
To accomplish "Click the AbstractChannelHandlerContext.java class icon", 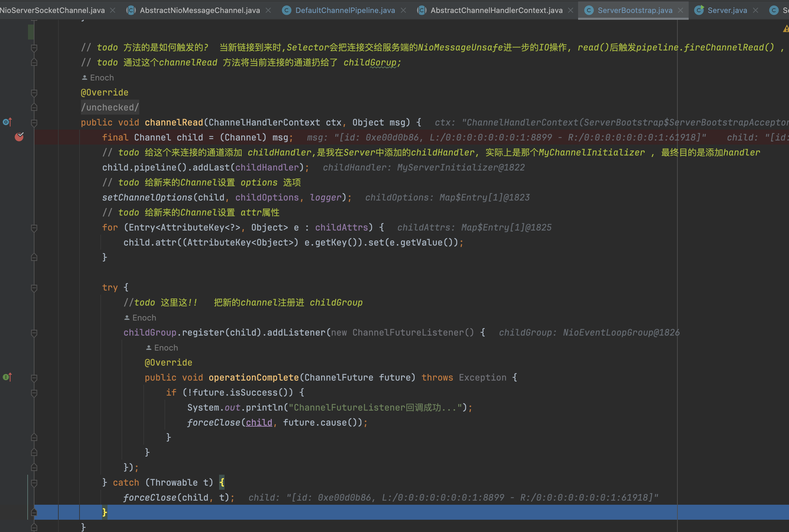I will (422, 10).
